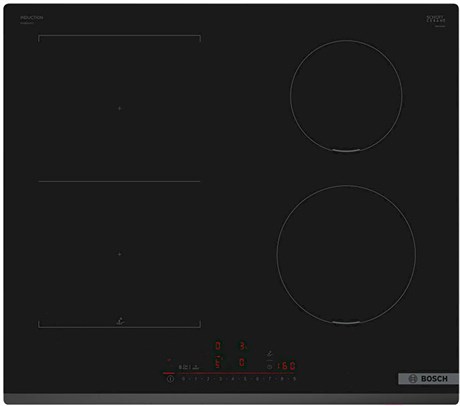Click the cross mark of lower left flex zone

tap(120, 254)
